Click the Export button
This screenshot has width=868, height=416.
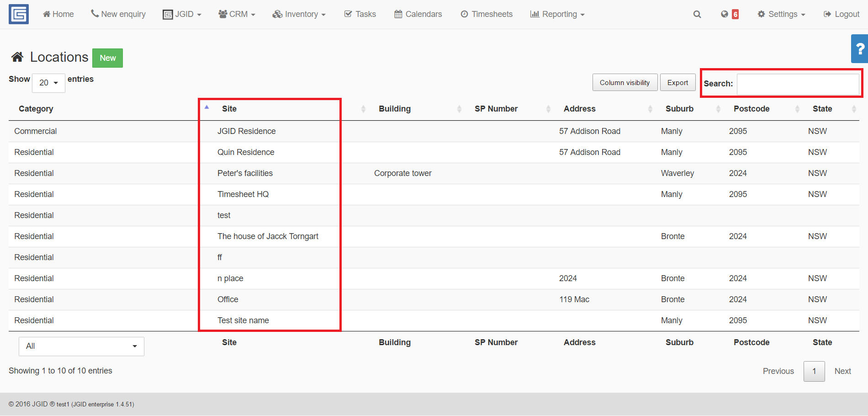pos(677,82)
